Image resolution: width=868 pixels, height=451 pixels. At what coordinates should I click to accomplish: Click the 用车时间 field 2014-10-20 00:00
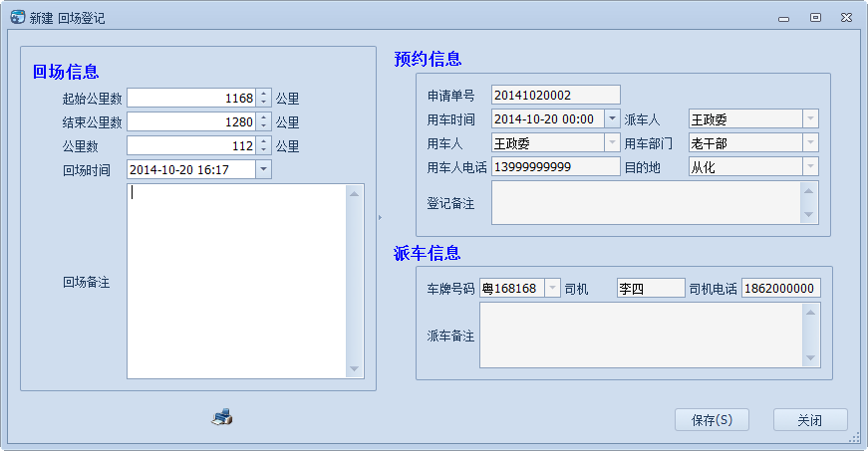tap(548, 118)
